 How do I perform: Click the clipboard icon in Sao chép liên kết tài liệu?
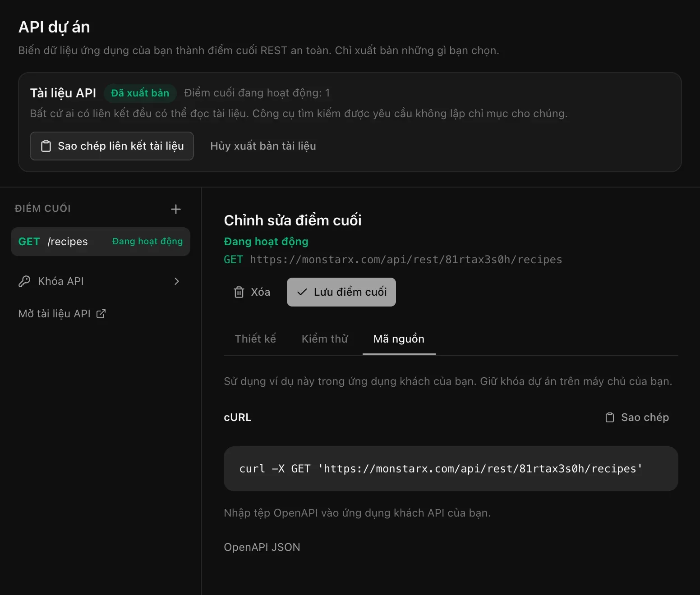click(46, 146)
